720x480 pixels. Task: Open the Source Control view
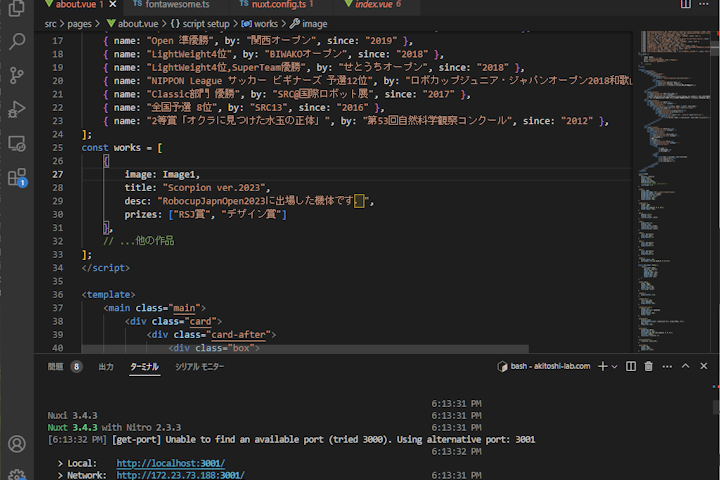coord(17,75)
